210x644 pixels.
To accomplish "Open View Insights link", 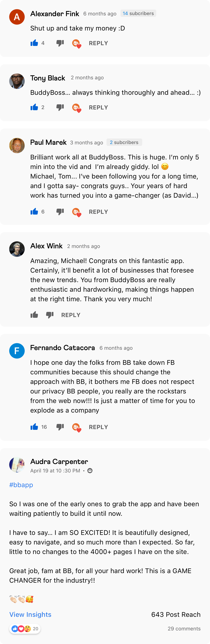I will [x=30, y=614].
